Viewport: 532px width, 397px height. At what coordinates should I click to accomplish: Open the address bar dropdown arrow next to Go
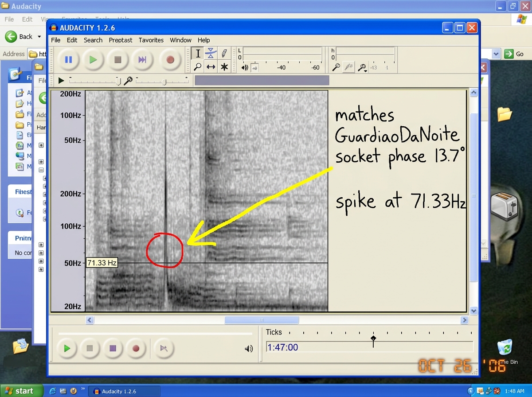coord(496,54)
